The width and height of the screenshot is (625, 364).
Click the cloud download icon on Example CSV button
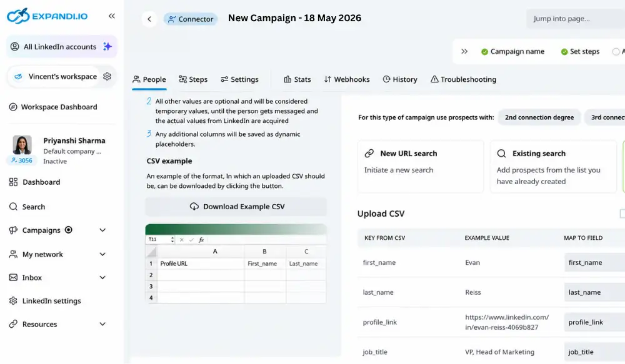tap(194, 206)
